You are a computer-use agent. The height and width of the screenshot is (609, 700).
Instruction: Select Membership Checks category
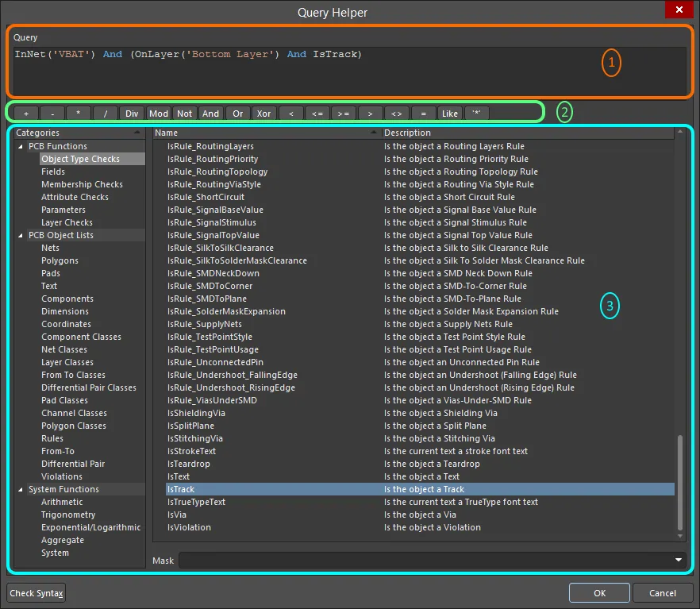(x=83, y=184)
